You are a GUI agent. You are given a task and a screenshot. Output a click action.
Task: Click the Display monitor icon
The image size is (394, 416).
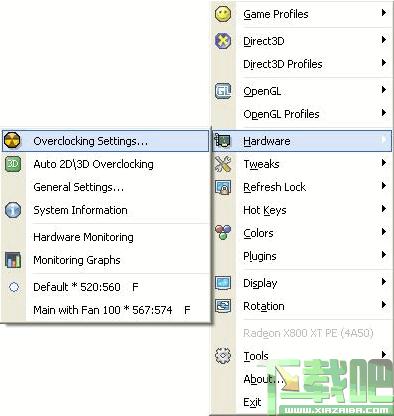click(x=223, y=283)
